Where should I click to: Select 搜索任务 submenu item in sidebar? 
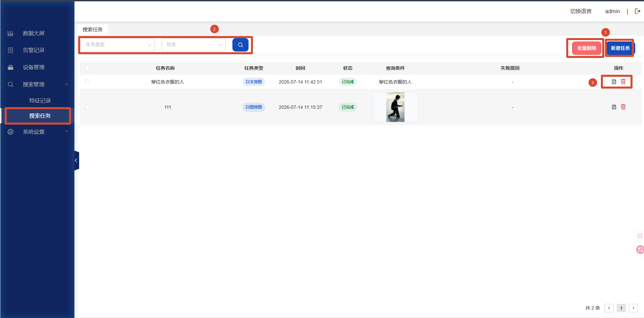click(40, 116)
